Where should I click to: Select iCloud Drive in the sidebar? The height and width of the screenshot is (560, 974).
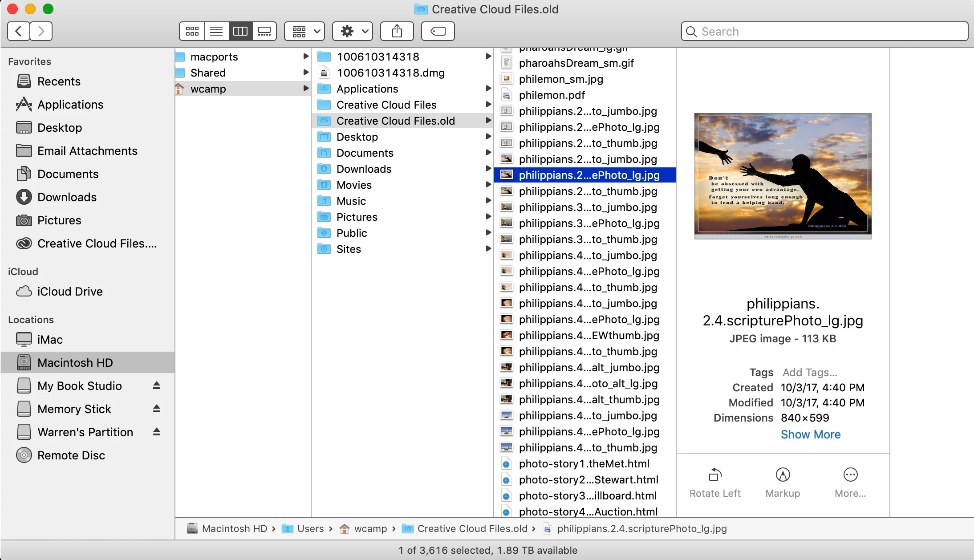click(70, 292)
